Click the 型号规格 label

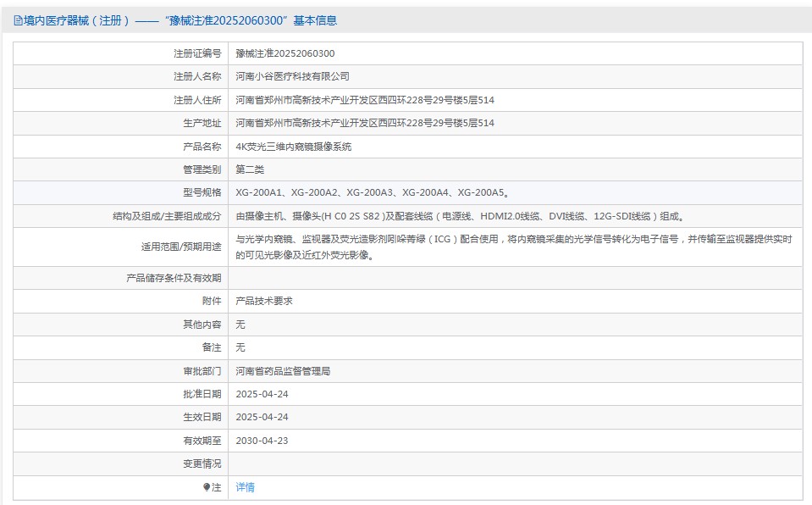202,192
